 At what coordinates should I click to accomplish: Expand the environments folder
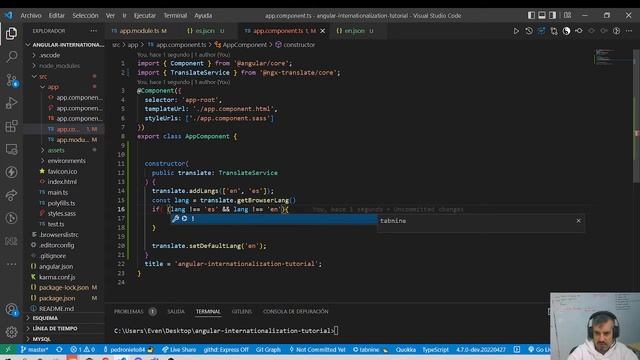[64, 161]
